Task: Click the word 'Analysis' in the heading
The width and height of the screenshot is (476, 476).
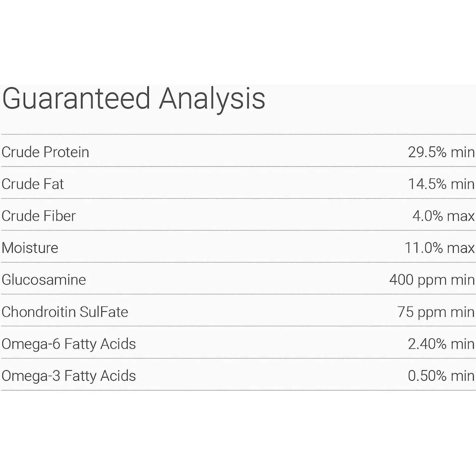Action: pyautogui.click(x=212, y=99)
